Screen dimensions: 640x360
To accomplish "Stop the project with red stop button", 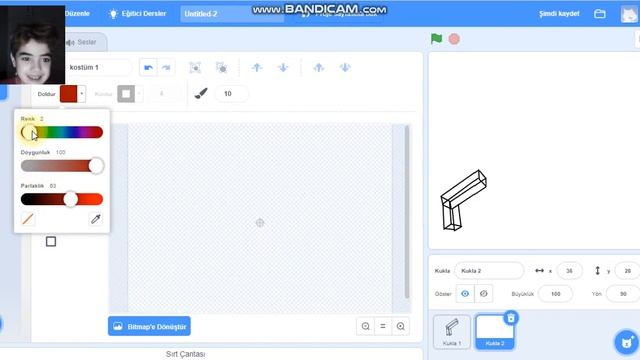I will [454, 39].
